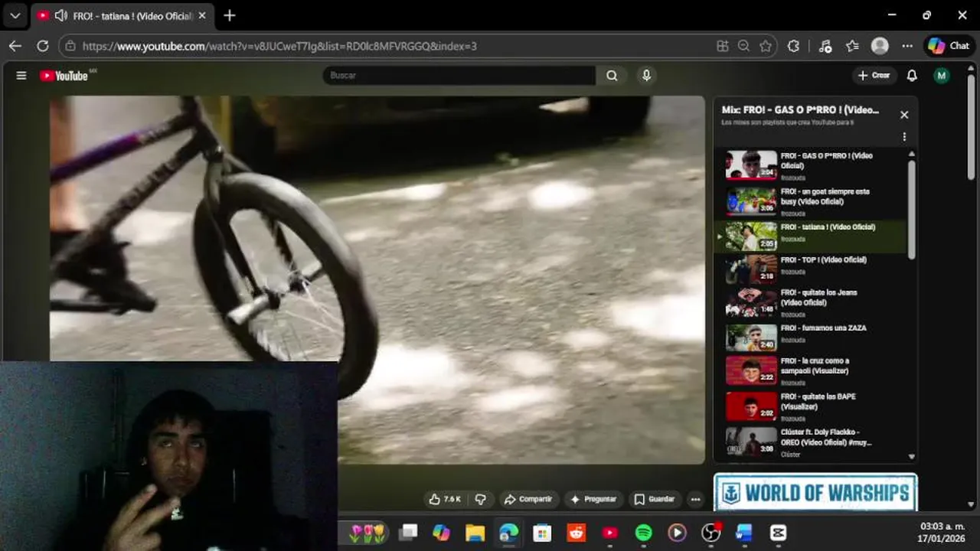Open tab actions dropdown chevron

[15, 15]
